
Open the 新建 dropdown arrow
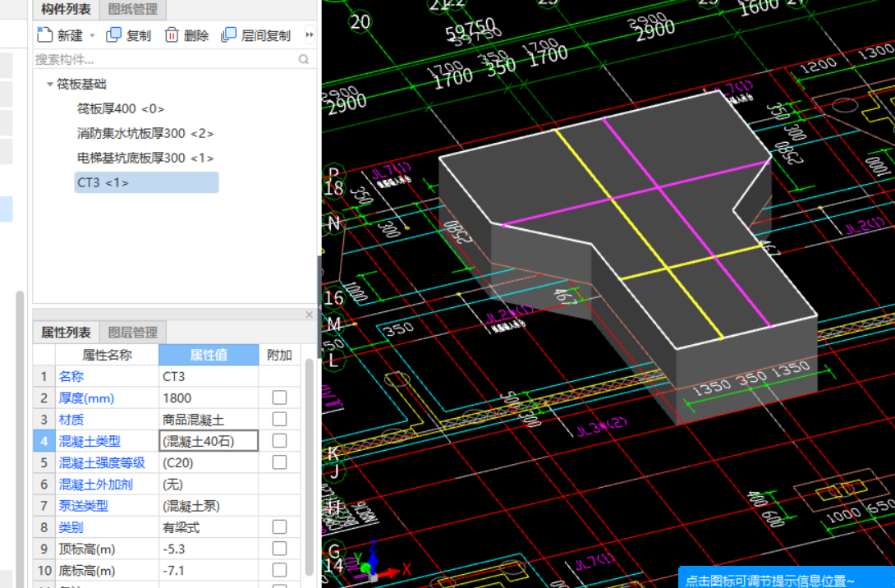(x=92, y=35)
